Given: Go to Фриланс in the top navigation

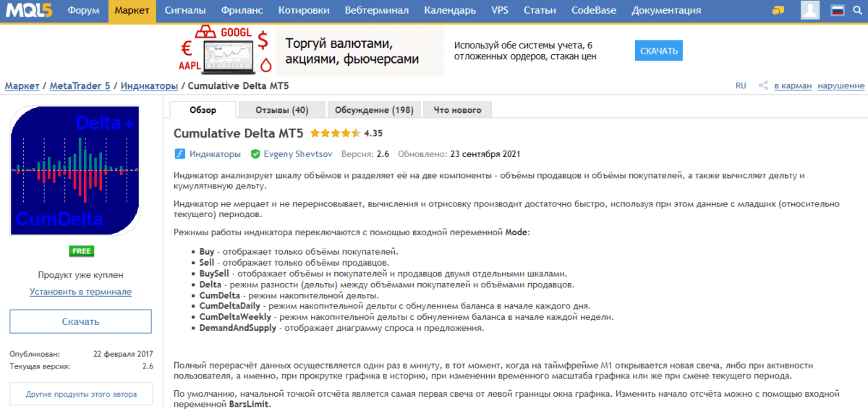Looking at the screenshot, I should pyautogui.click(x=242, y=11).
